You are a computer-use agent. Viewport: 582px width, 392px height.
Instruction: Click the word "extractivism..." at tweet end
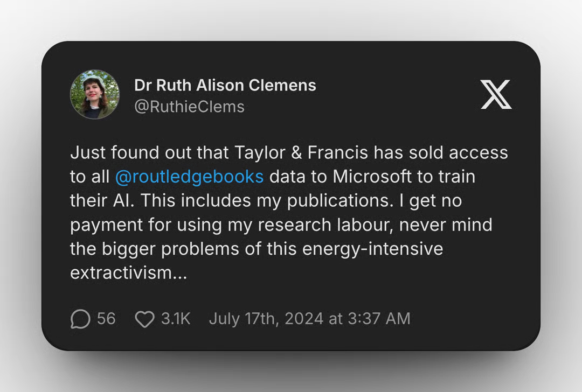pos(129,272)
